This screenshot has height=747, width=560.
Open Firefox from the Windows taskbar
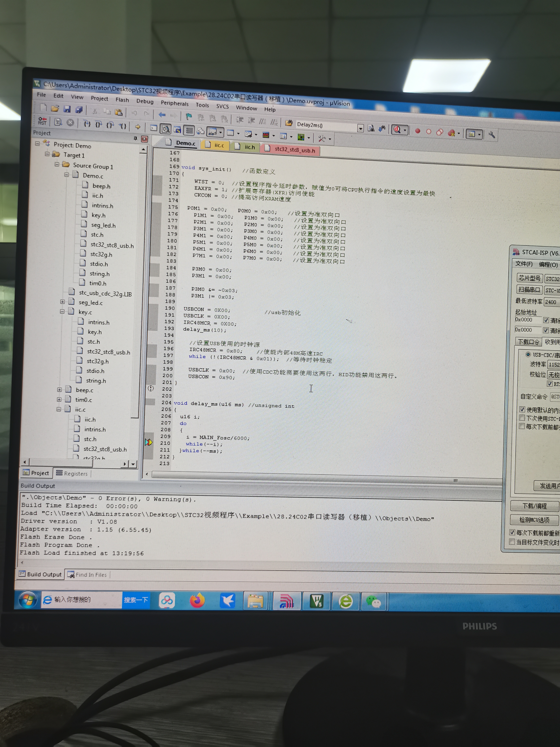[197, 600]
